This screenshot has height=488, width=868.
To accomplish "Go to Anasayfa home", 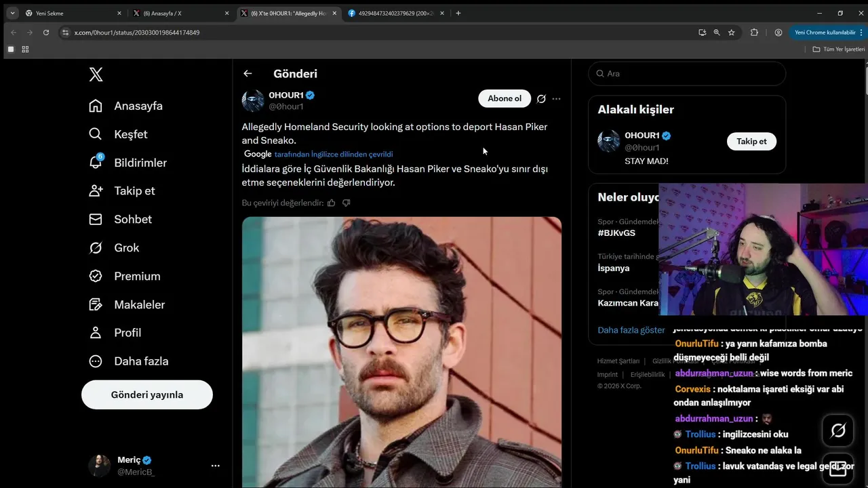I will pos(126,106).
